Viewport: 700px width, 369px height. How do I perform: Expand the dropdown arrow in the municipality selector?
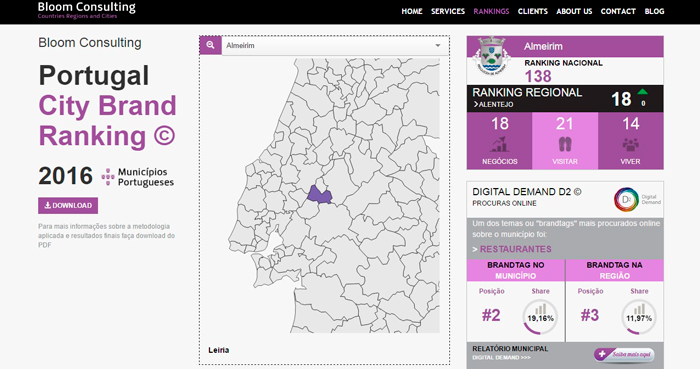pos(438,46)
